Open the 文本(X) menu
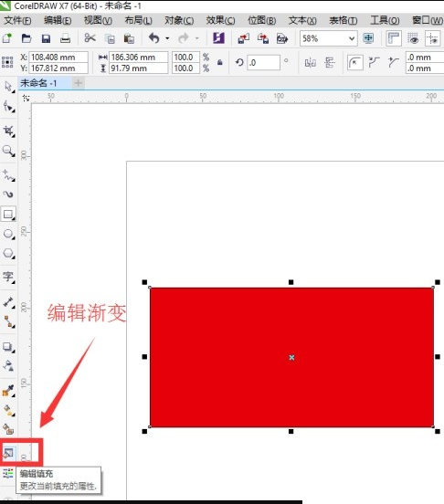444x504 pixels. point(302,21)
